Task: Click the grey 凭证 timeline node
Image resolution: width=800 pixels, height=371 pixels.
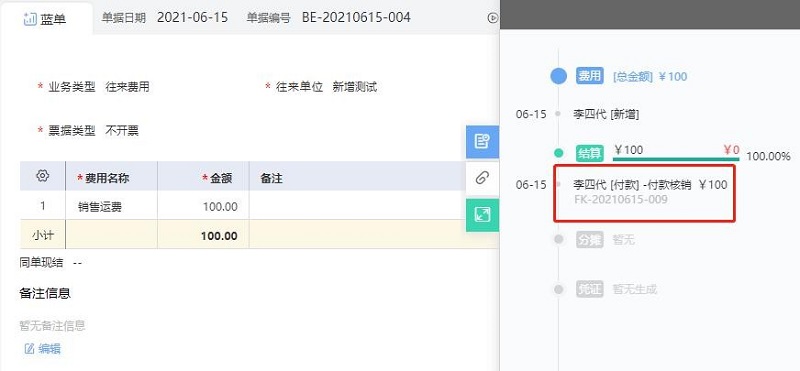Action: click(559, 289)
